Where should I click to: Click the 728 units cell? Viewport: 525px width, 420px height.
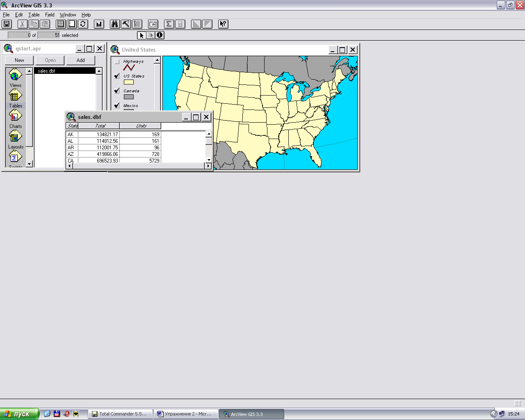(140, 154)
